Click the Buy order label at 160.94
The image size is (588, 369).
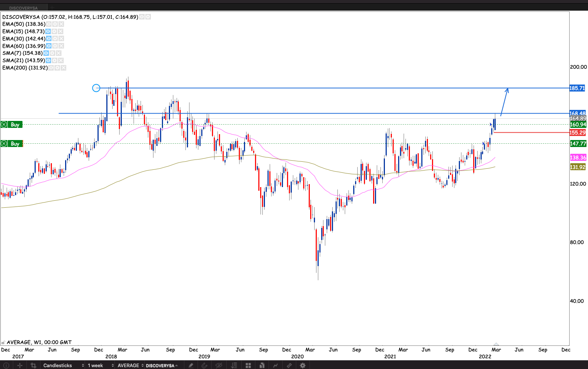tap(15, 125)
